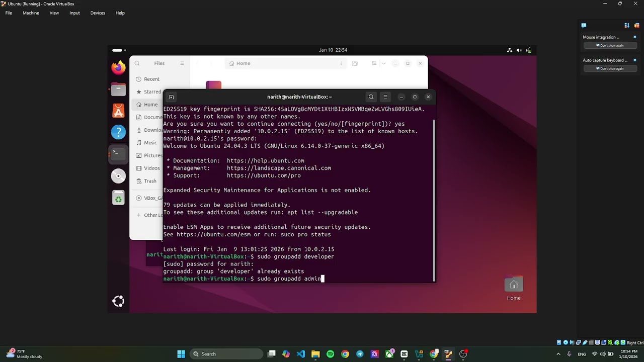The image size is (644, 362).
Task: Open Task View in the Windows taskbar
Action: pos(272,354)
